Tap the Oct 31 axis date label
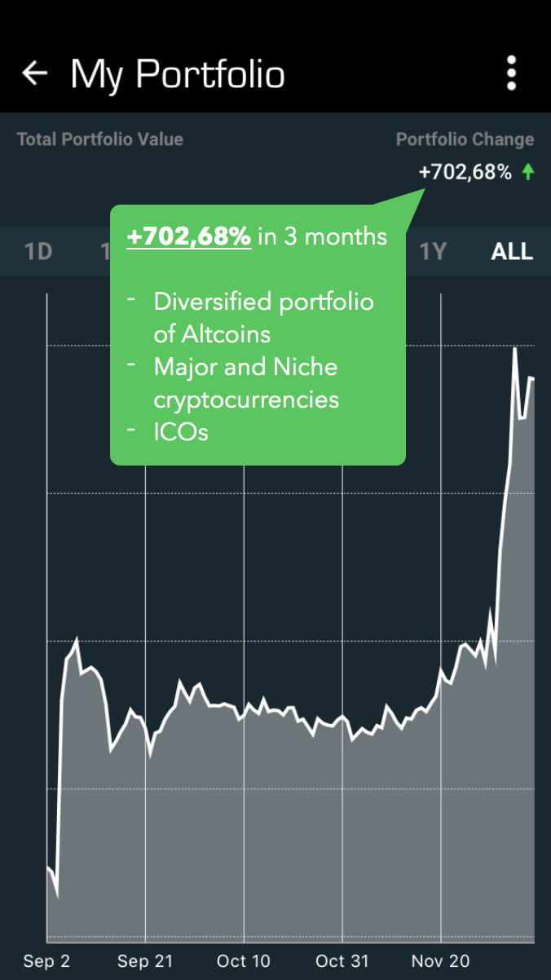Screen dimensions: 551x980 coord(342,961)
